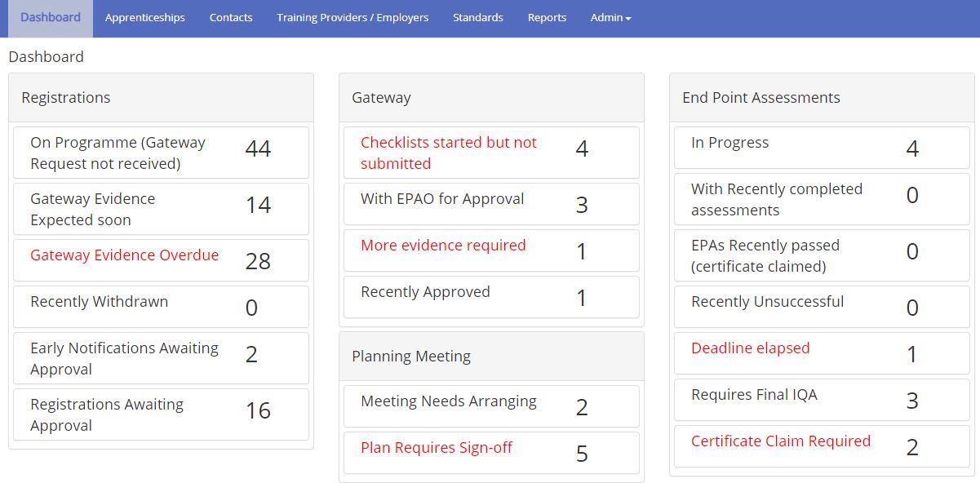Image resolution: width=980 pixels, height=483 pixels.
Task: Open the Reports page
Action: (547, 18)
